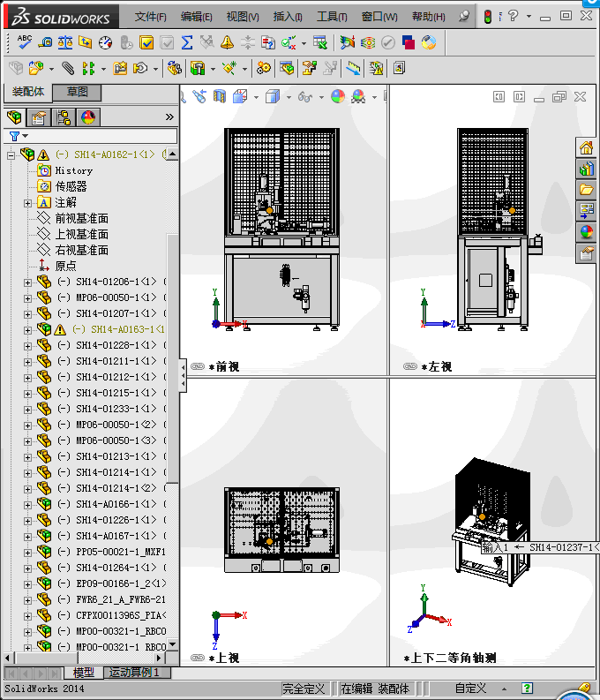600x700 pixels.
Task: Open Import Diagnostics warning triangle toolbar icon
Action: coord(227,42)
